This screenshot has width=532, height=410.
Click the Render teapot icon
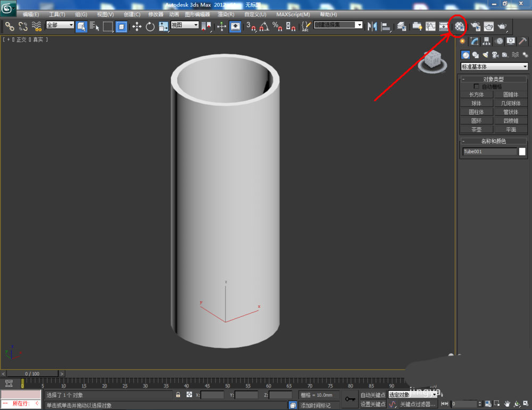pyautogui.click(x=501, y=26)
